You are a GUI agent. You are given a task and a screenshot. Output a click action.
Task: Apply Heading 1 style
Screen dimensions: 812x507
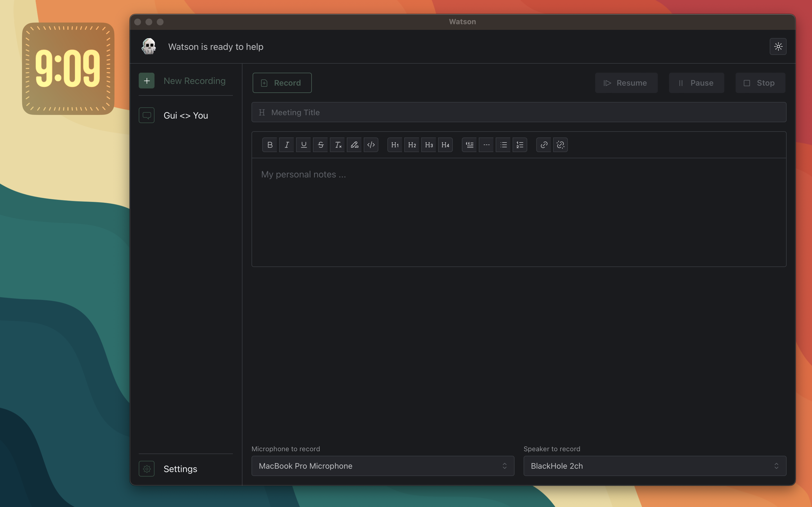point(395,145)
